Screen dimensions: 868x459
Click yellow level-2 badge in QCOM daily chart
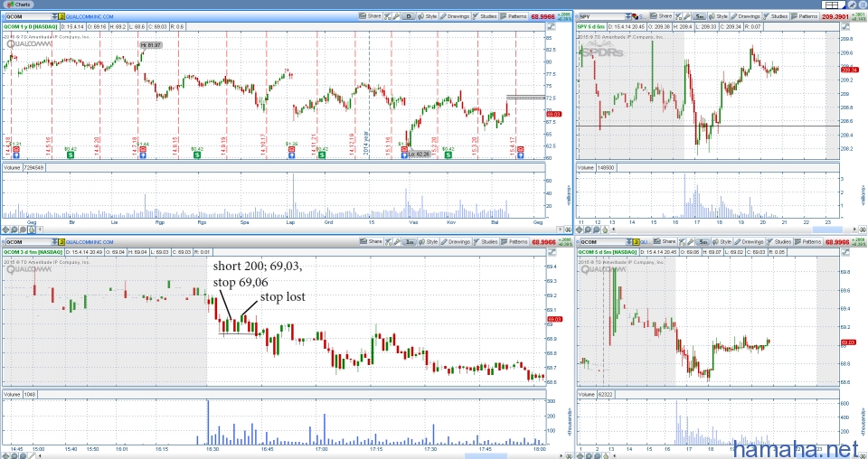61,17
